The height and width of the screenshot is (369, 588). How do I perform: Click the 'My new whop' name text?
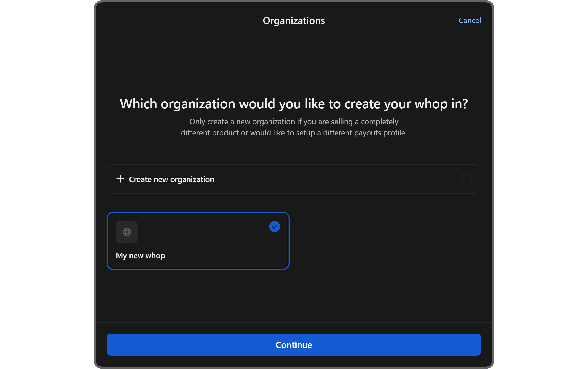140,255
